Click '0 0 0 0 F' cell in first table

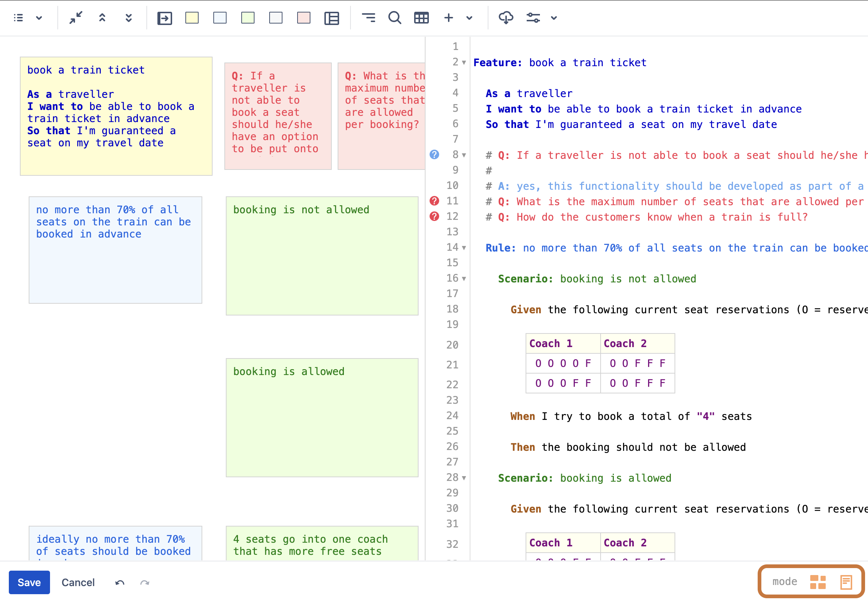563,364
